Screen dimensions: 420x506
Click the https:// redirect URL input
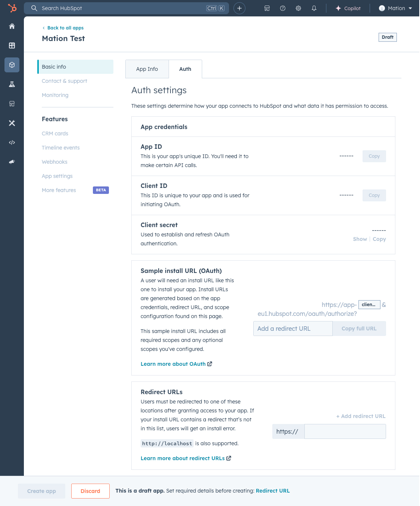point(345,431)
